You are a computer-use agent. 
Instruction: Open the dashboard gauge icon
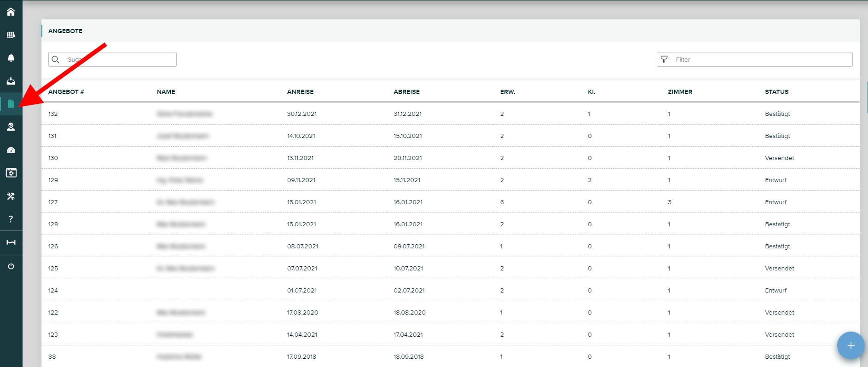(x=11, y=150)
